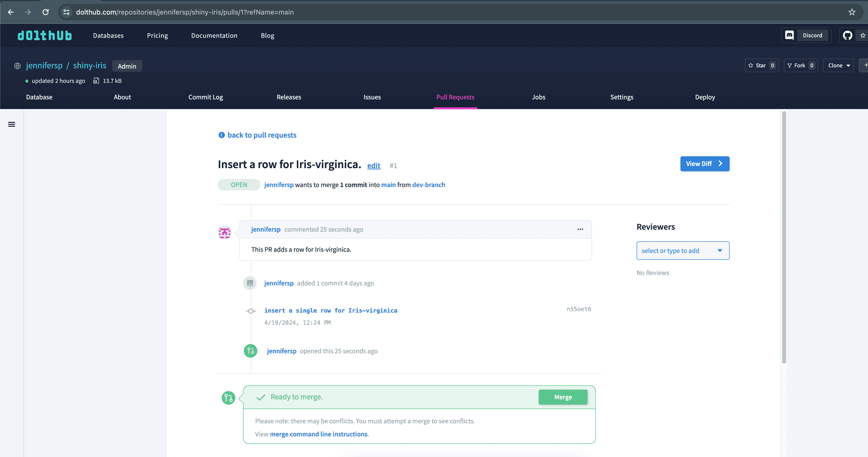Click the page vertical scrollbar
The height and width of the screenshot is (457, 868).
point(784,237)
